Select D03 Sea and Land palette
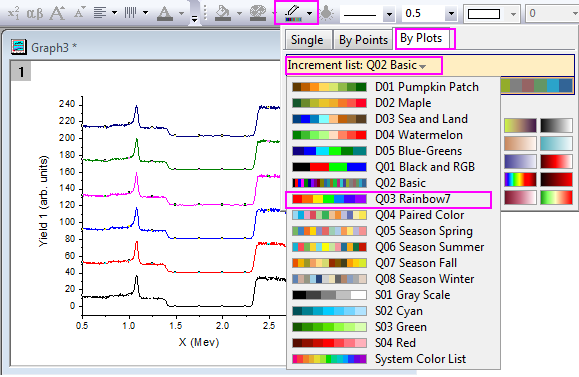The height and width of the screenshot is (377, 579). coord(393,119)
